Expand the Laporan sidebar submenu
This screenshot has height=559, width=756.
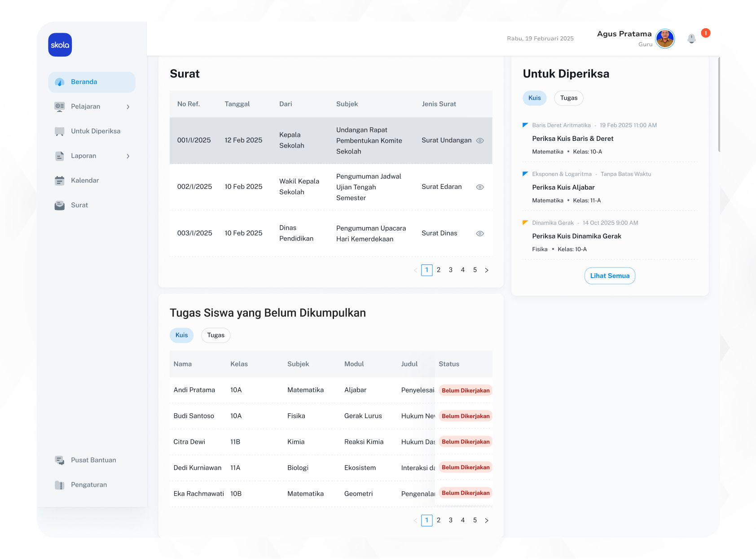coord(128,156)
